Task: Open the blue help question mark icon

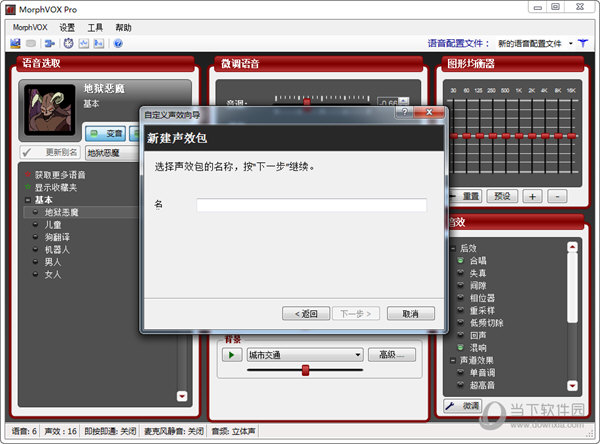Action: [x=118, y=44]
